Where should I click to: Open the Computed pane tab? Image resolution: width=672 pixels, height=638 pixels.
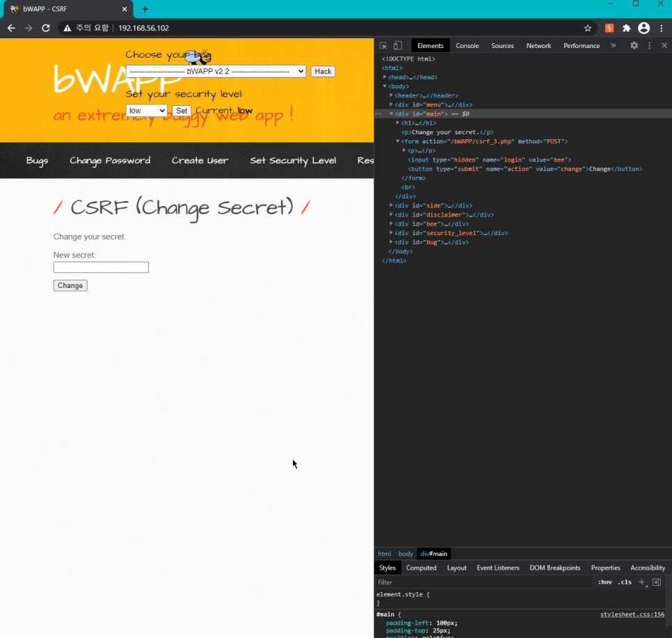point(422,568)
